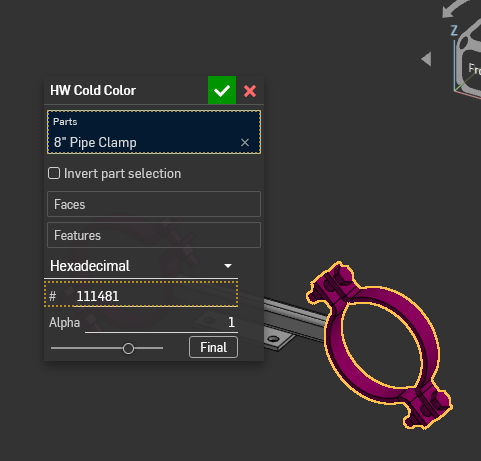This screenshot has height=461, width=481.
Task: Activate the Faces selection field
Action: click(154, 204)
